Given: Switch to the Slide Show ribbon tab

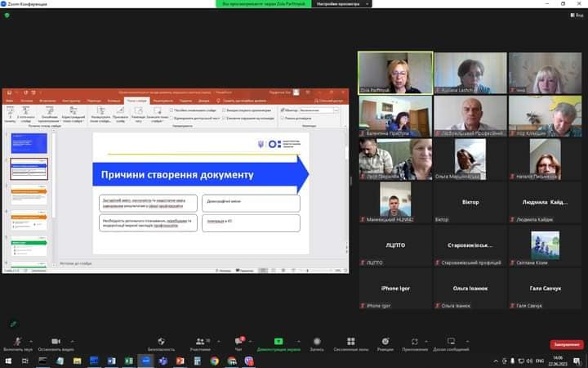Looking at the screenshot, I should 137,101.
